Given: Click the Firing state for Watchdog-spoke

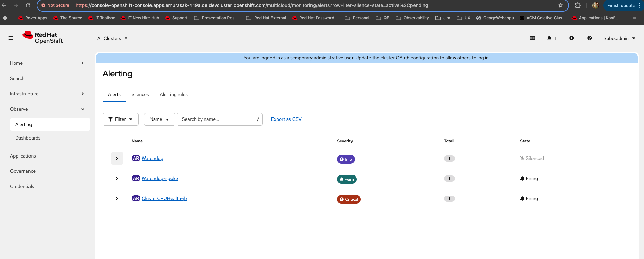Looking at the screenshot, I should [x=529, y=178].
